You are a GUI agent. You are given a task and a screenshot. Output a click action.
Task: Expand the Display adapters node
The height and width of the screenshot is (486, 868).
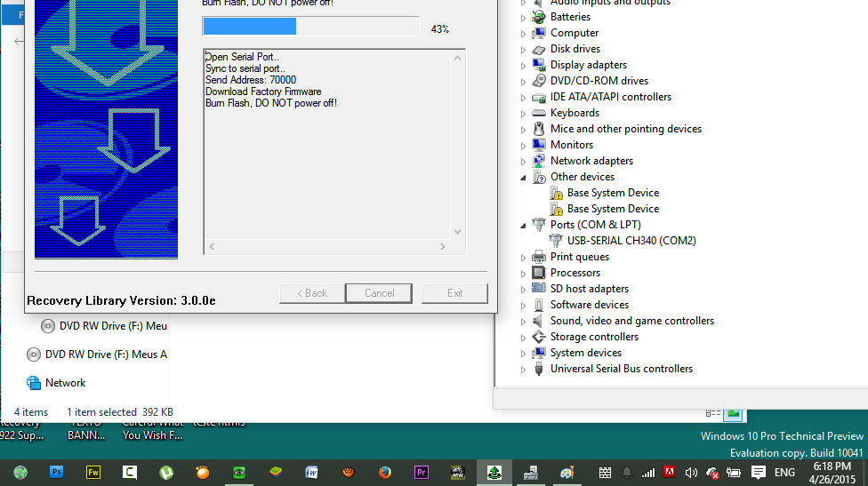524,65
